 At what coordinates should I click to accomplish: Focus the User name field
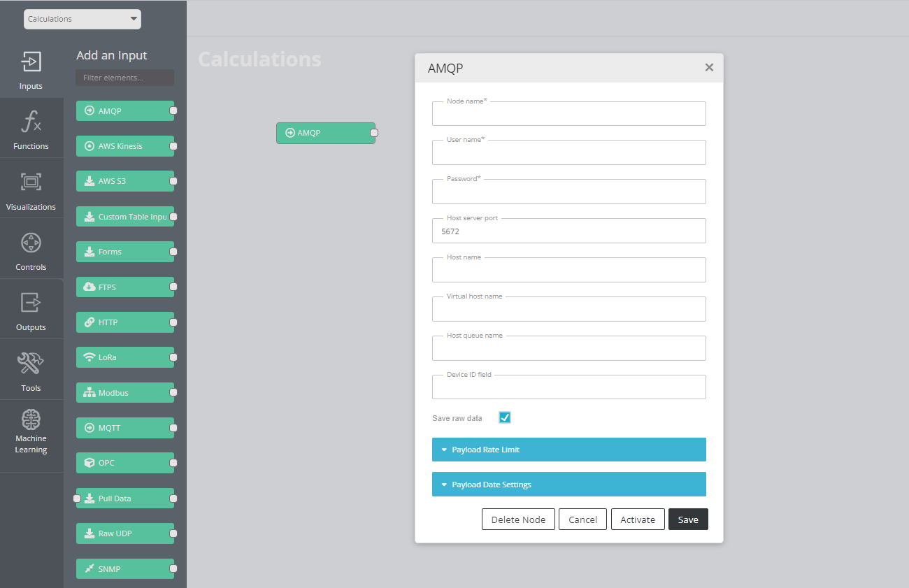click(x=569, y=152)
